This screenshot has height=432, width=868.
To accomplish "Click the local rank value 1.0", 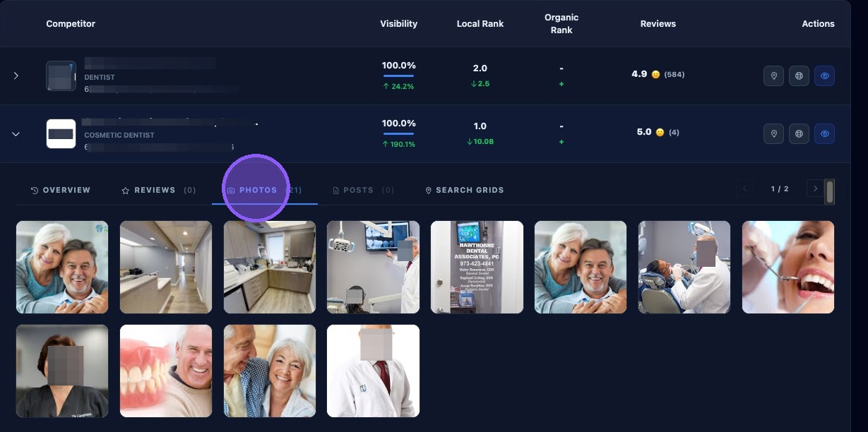I will (480, 126).
